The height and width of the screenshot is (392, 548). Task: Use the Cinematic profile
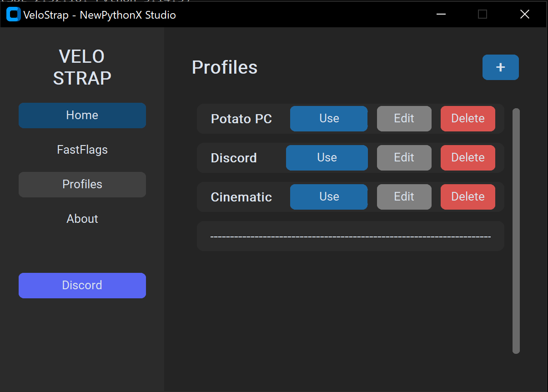point(329,197)
